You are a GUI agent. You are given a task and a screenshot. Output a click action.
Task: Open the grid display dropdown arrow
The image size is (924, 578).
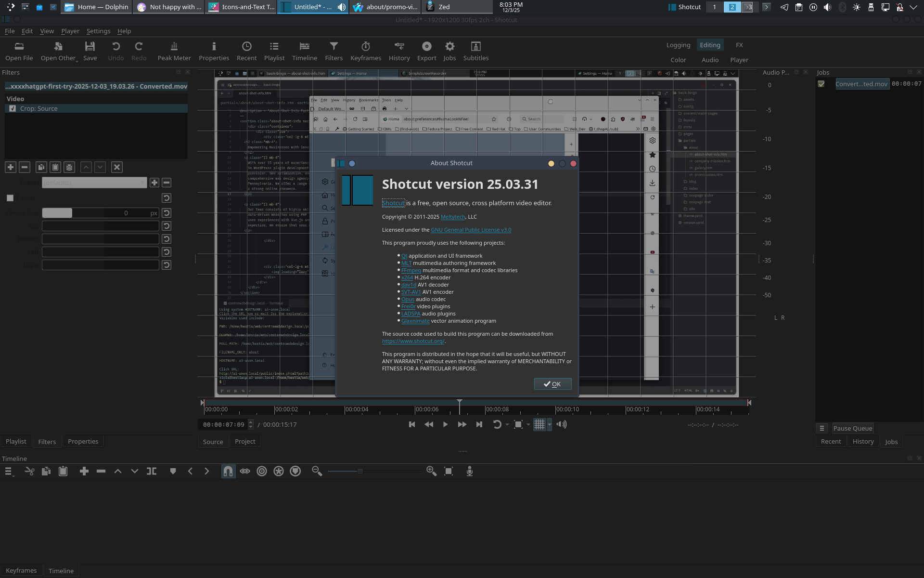point(550,425)
